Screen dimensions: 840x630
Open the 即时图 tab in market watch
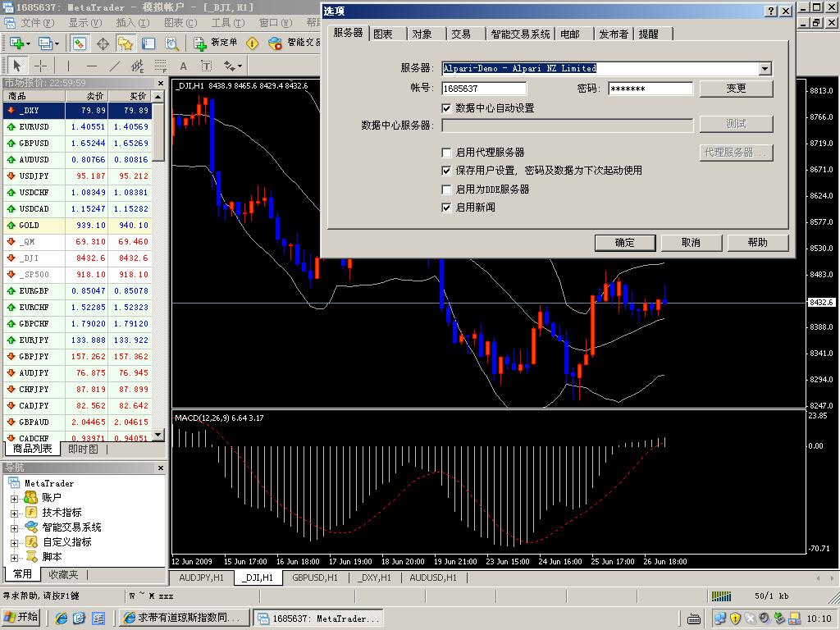[84, 449]
